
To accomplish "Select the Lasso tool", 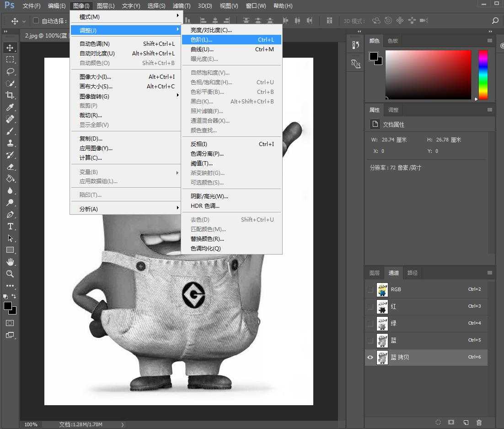I will click(x=10, y=71).
